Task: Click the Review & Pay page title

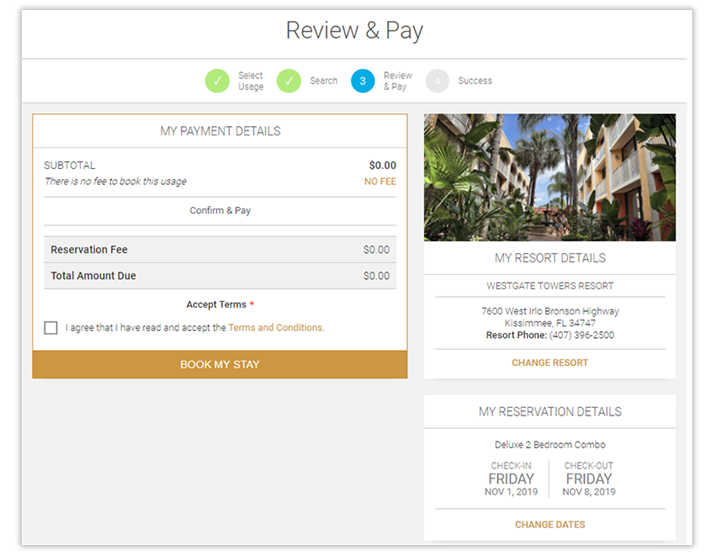Action: [x=354, y=31]
